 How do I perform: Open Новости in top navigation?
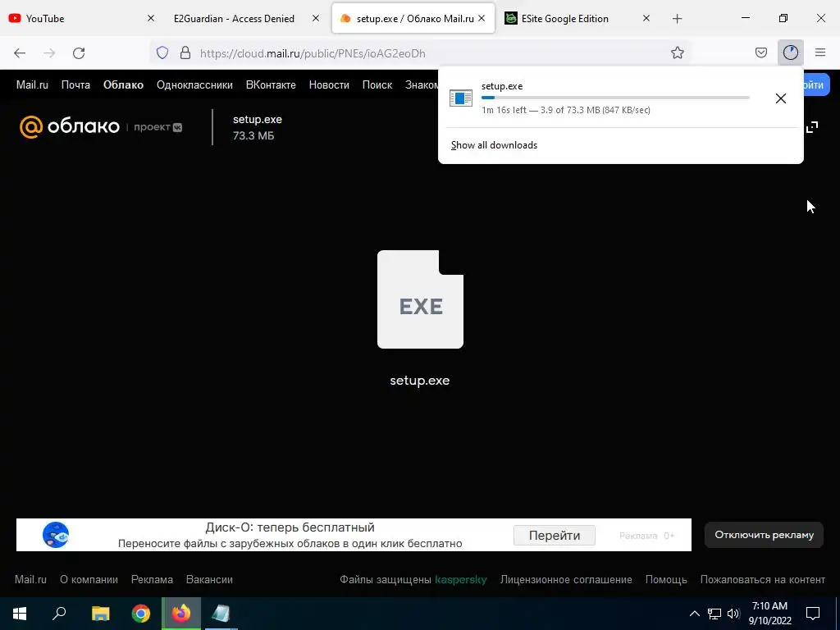[x=329, y=84]
